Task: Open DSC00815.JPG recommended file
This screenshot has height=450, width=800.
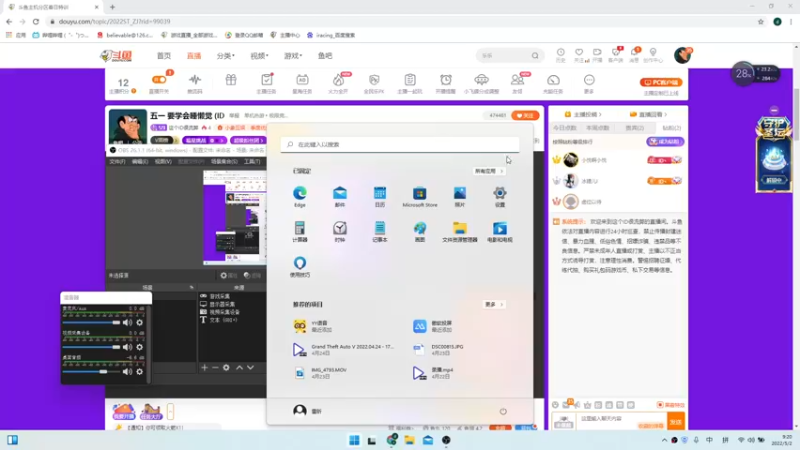Action: tap(439, 349)
